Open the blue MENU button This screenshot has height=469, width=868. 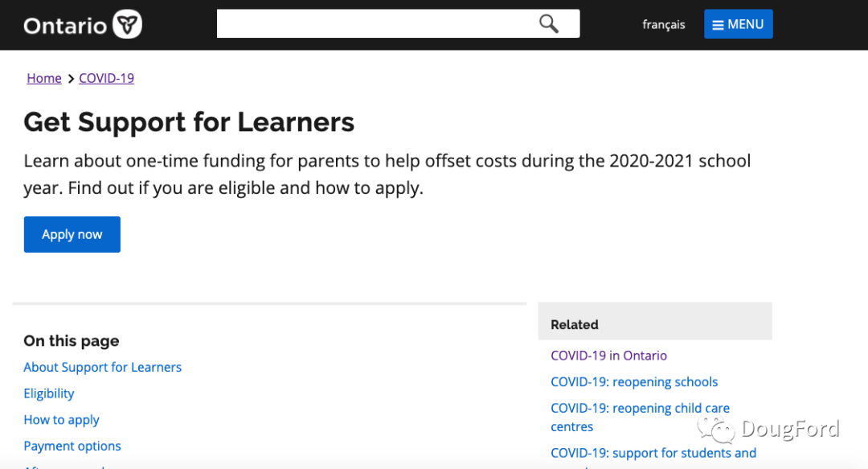(x=738, y=24)
